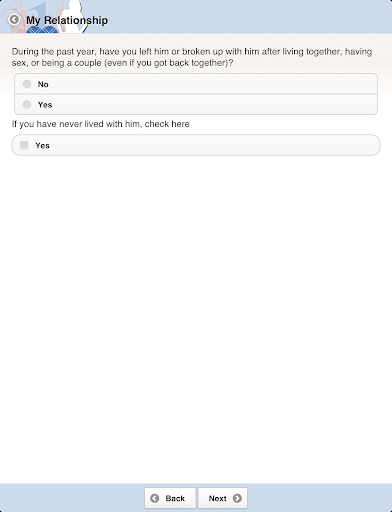Image resolution: width=392 pixels, height=512 pixels.
Task: Click the right arrow icon inside Next button
Action: (237, 498)
